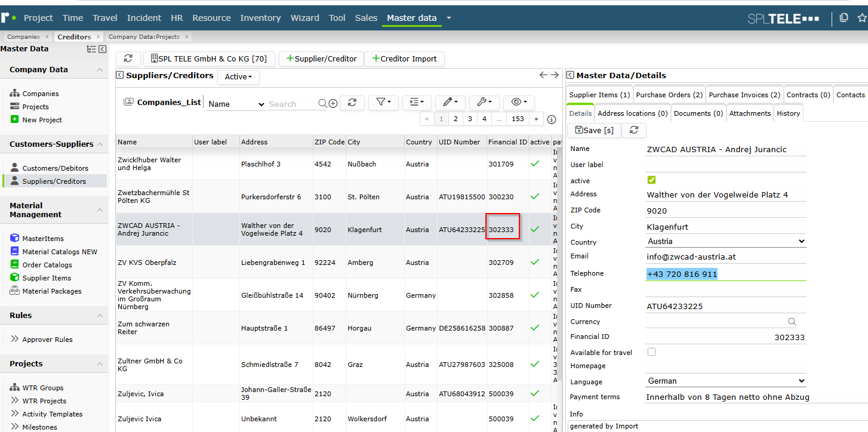Open the dropdown arrow next to Master data
This screenshot has height=432, width=868.
click(449, 18)
